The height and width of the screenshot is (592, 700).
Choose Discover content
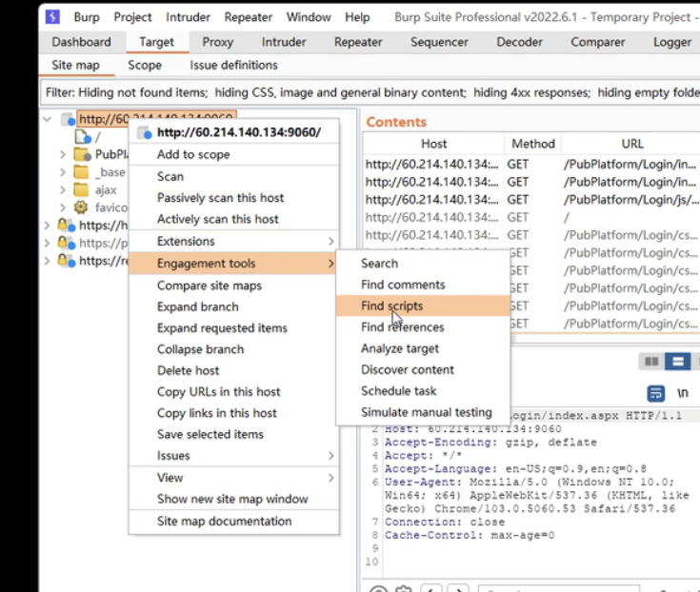pyautogui.click(x=423, y=370)
